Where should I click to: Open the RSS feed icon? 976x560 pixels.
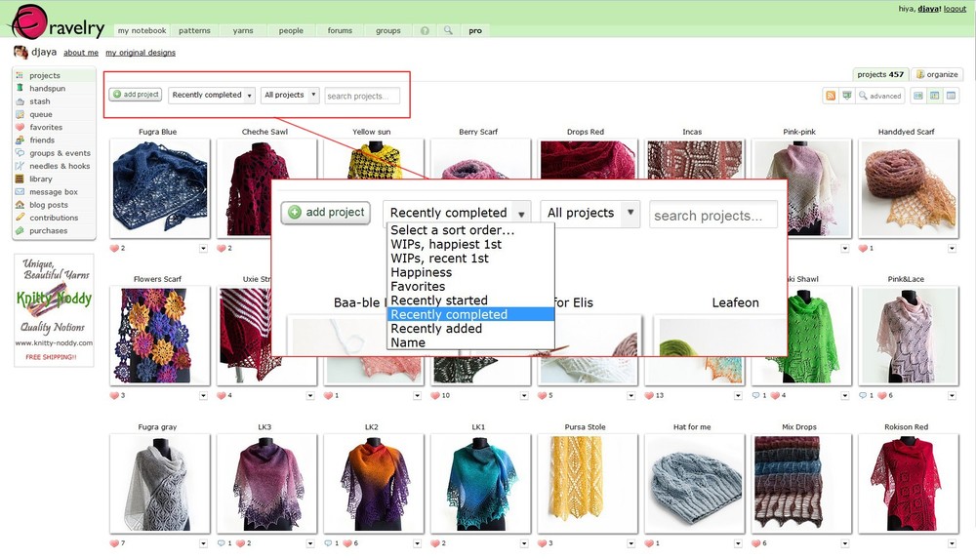tap(831, 96)
